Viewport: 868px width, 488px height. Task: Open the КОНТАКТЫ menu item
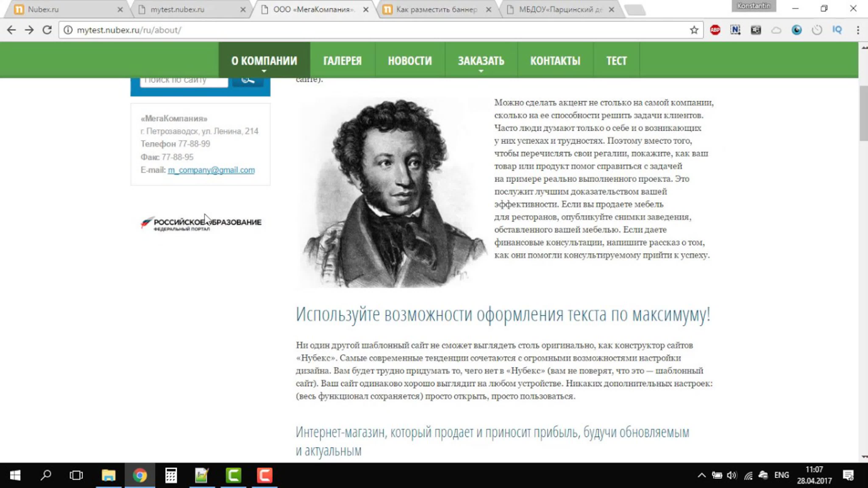tap(555, 60)
